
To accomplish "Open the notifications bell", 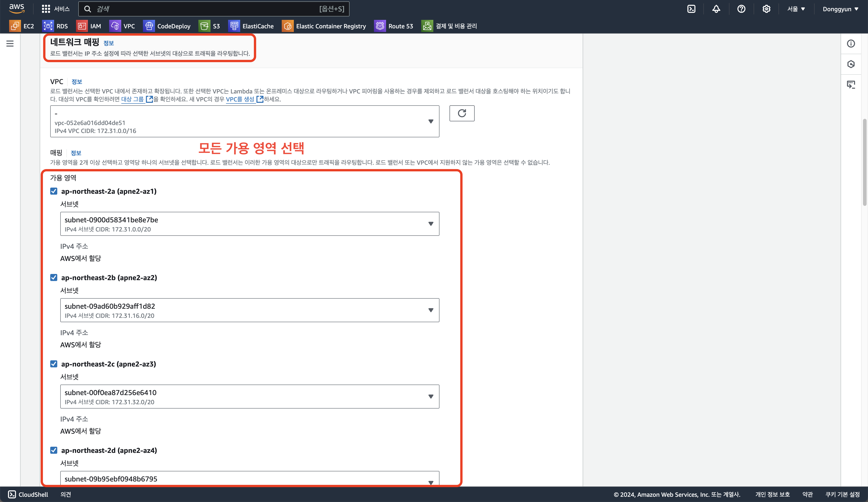I will click(716, 9).
